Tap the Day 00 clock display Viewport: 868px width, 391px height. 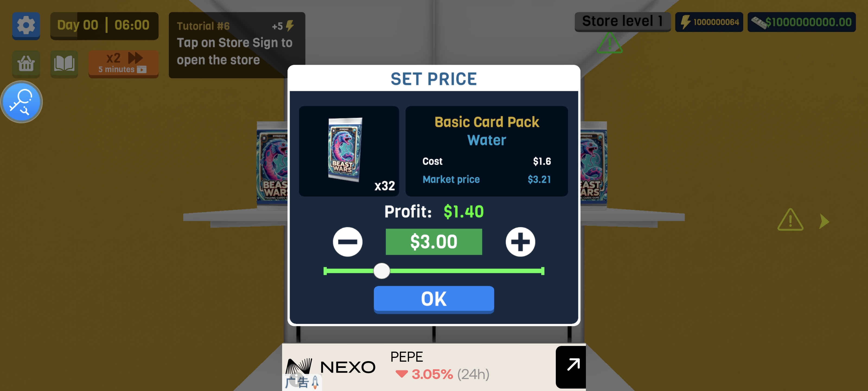[x=104, y=25]
